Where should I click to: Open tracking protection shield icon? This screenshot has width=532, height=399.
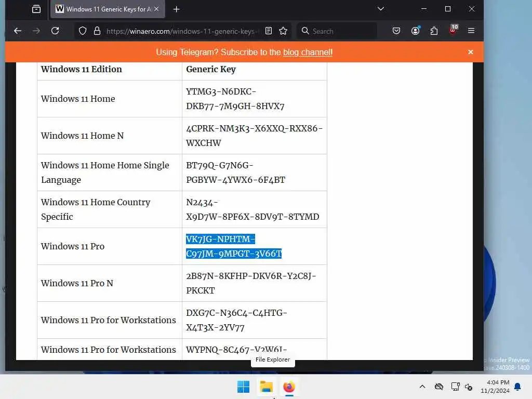[83, 31]
